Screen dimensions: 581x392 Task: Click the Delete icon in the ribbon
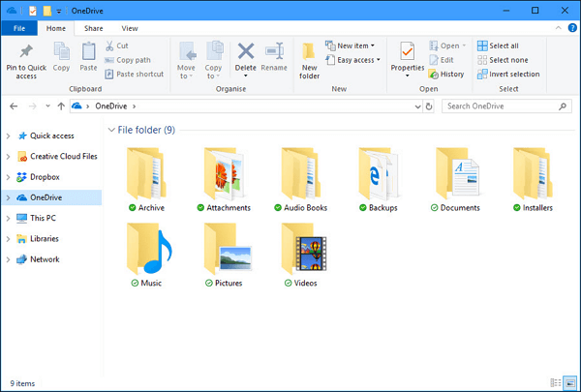[246, 52]
